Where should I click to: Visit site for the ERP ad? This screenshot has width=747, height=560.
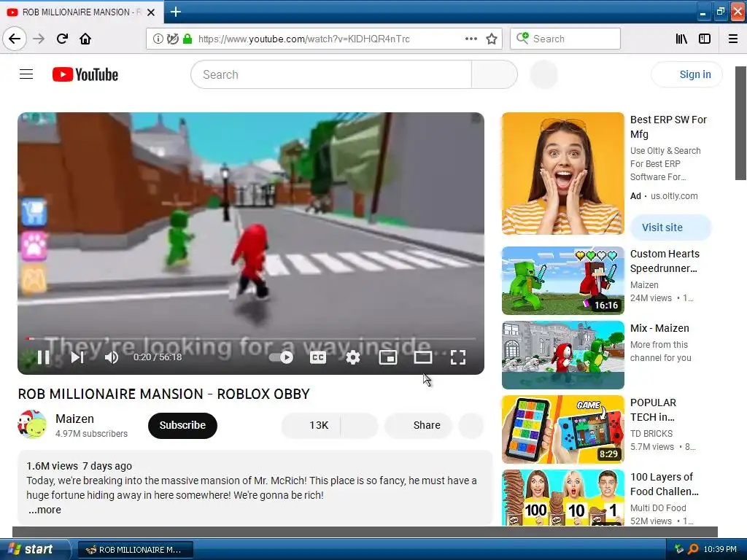(671, 227)
